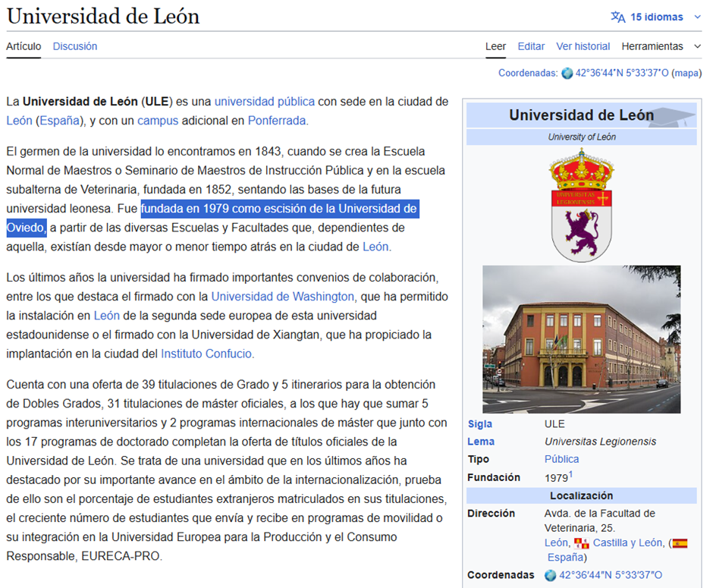713x588 pixels.
Task: Click 'Avda. de la Facultad de' address text
Action: coord(600,514)
